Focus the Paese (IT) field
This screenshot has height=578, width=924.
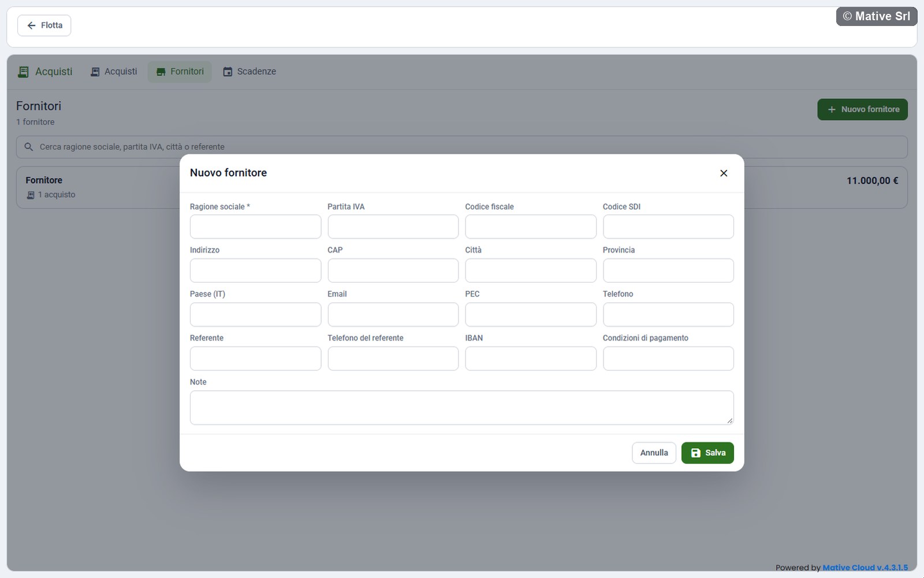click(255, 314)
